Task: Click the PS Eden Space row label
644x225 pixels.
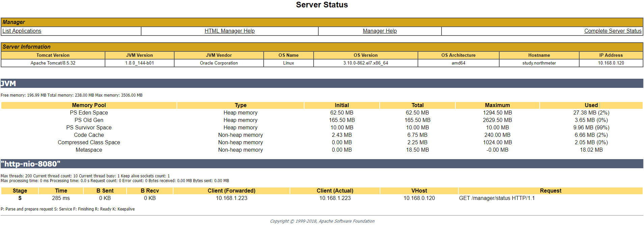Action: coord(89,113)
